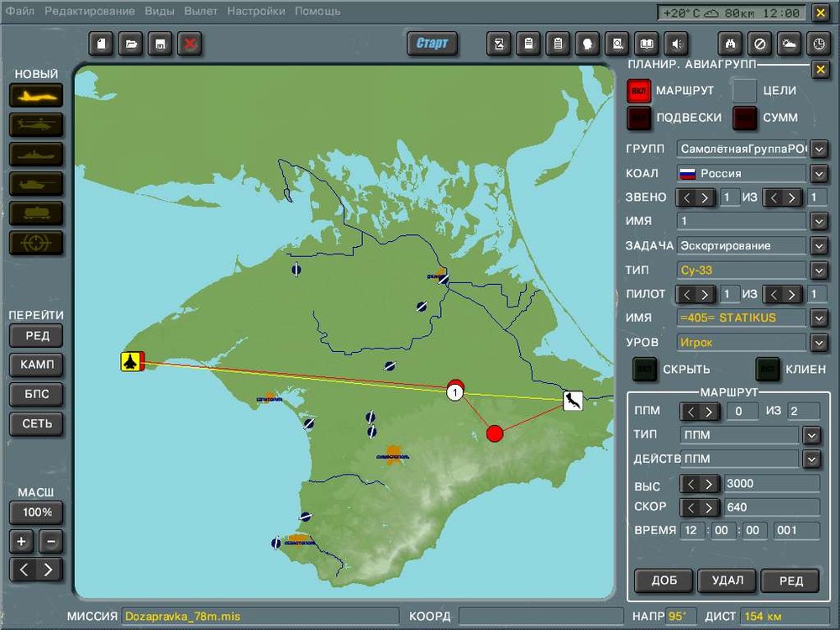Select the new ship group icon

[36, 154]
